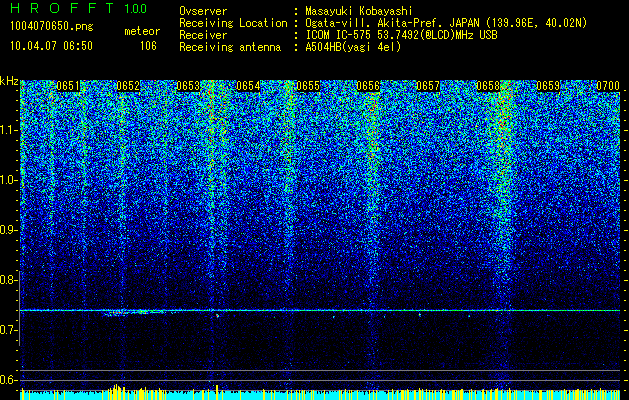The image size is (629, 400).
Task: Click the 0.6 kHz axis label
Action: coord(8,380)
